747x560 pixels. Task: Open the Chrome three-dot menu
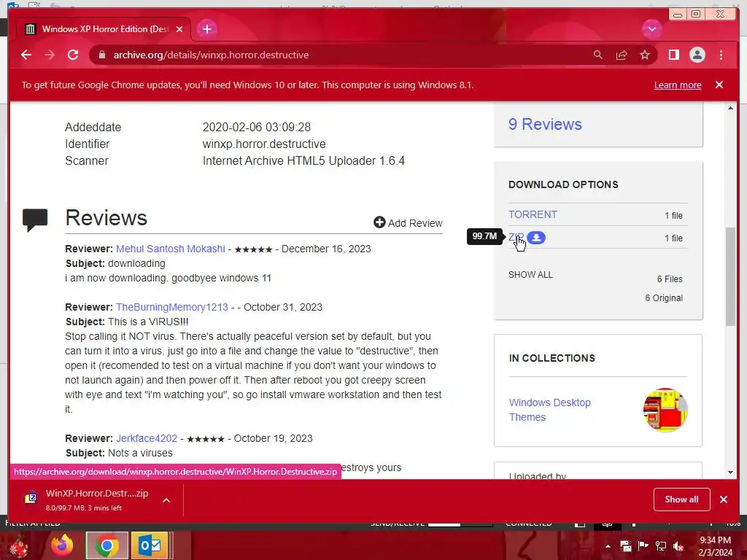tap(721, 55)
